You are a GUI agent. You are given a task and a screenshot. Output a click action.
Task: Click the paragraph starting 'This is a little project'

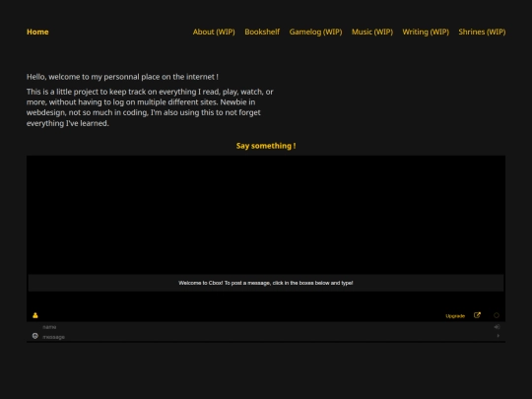click(x=150, y=107)
